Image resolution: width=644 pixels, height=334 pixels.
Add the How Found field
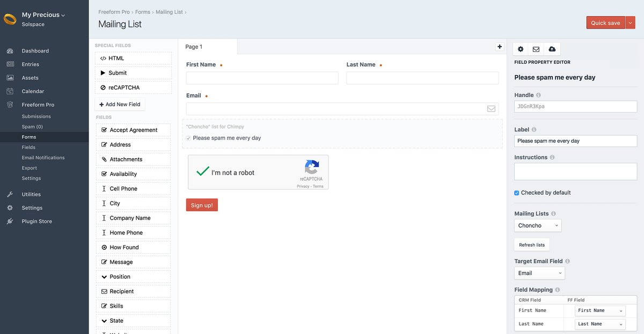pos(133,247)
